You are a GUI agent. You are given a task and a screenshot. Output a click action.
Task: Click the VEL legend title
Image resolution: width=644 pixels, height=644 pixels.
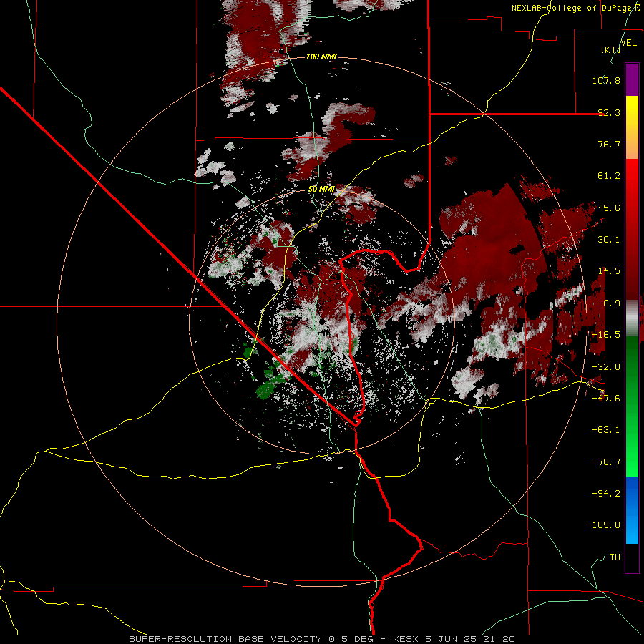[628, 43]
